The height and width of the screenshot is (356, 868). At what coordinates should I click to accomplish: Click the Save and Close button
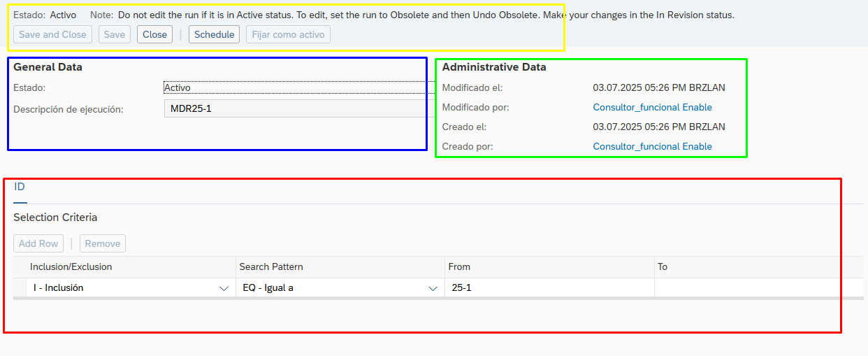click(x=52, y=34)
